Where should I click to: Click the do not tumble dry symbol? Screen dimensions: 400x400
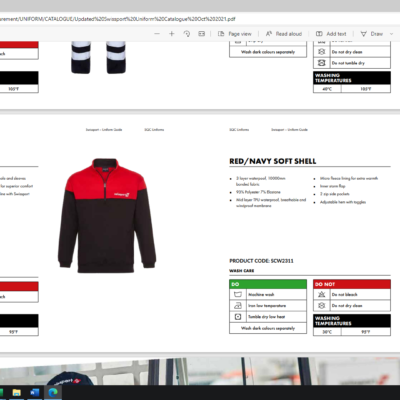click(x=321, y=63)
